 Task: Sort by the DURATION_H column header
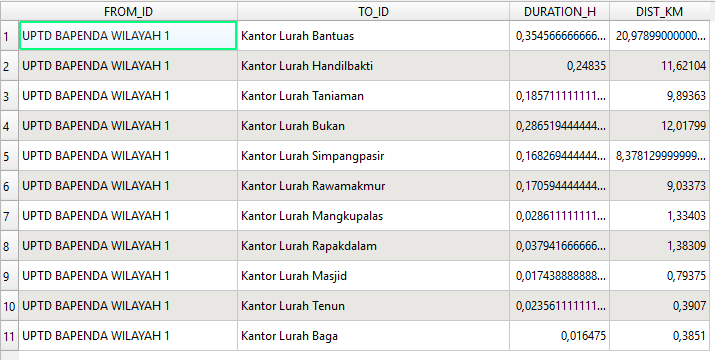(560, 11)
